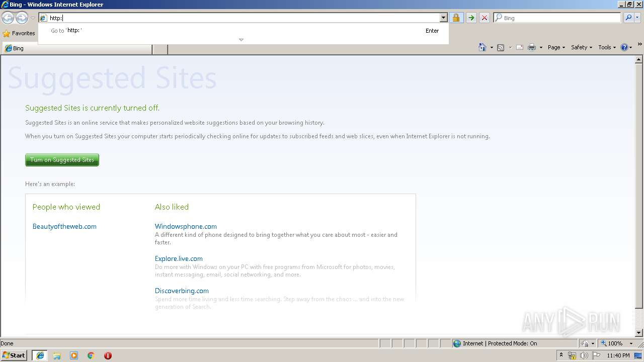The image size is (644, 362).
Task: Click the vertical scrollbar down arrow
Action: click(x=639, y=333)
